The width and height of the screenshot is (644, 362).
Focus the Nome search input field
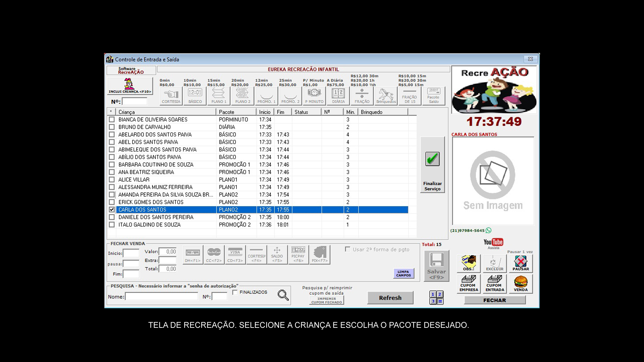[x=162, y=297]
